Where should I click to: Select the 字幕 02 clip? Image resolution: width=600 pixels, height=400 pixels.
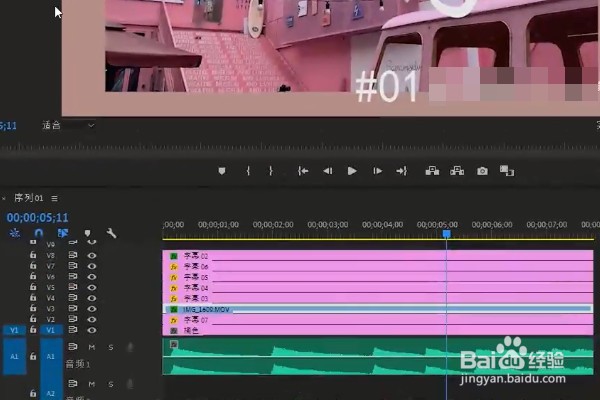click(378, 256)
